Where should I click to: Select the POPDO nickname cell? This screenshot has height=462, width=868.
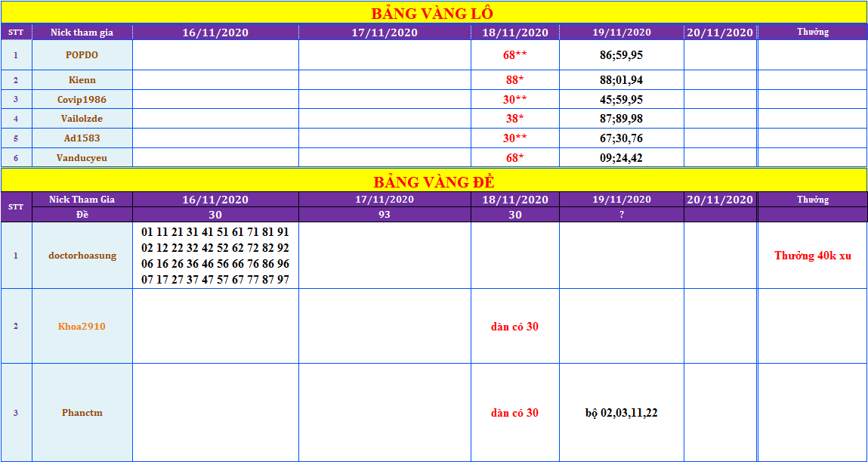tap(82, 55)
